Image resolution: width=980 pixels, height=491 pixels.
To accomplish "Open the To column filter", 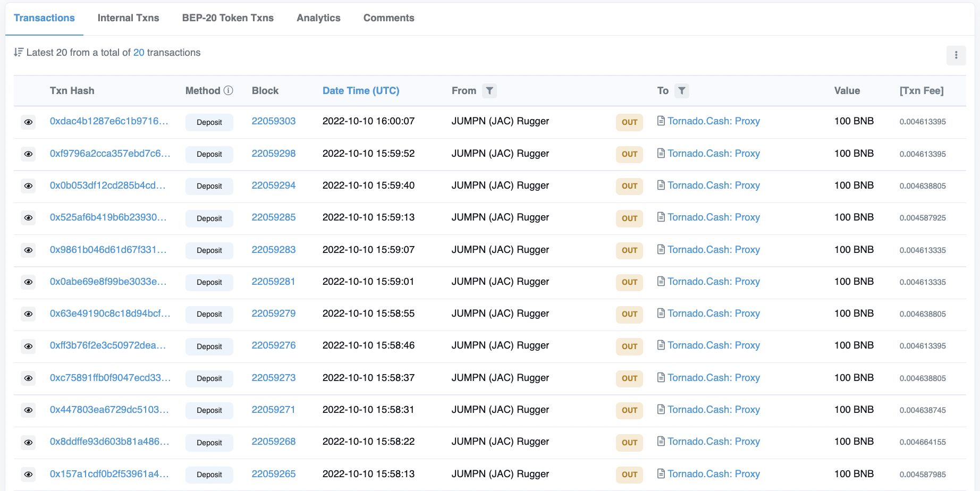I will point(682,91).
